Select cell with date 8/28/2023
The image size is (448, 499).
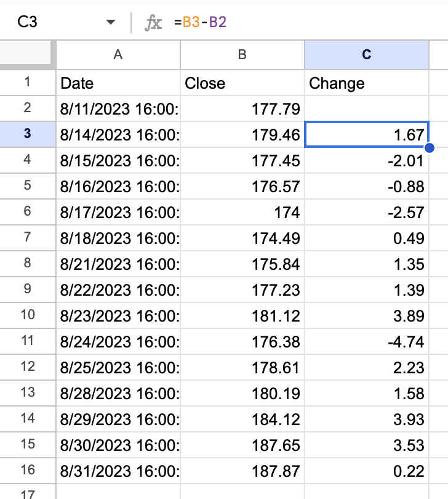118,393
